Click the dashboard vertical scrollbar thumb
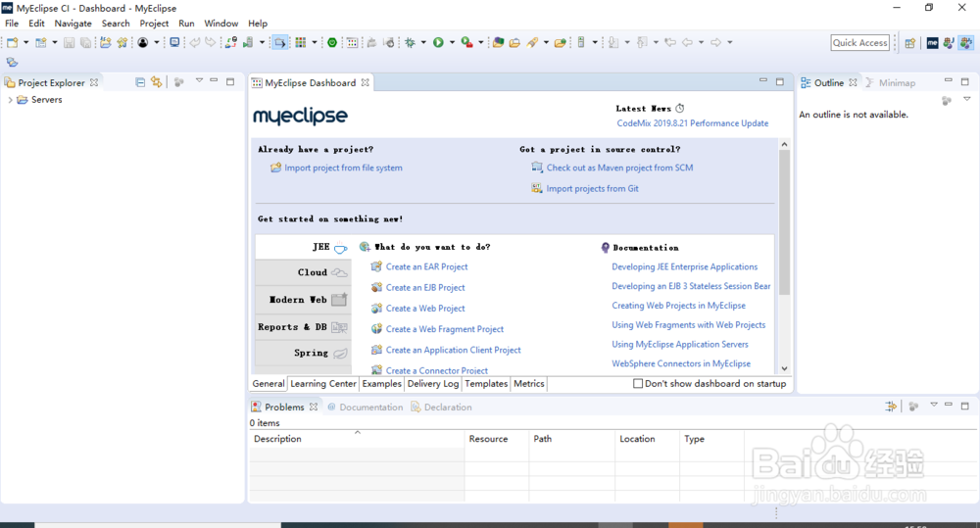This screenshot has height=528, width=980. [784, 221]
